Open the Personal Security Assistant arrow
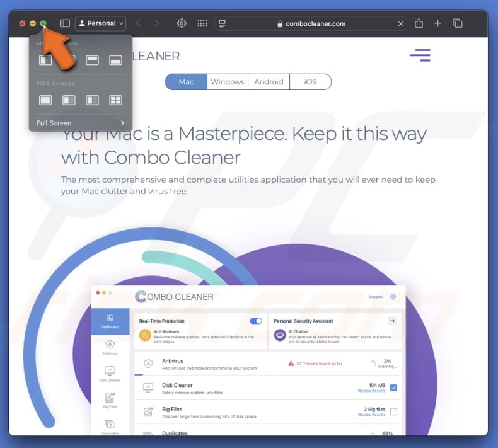This screenshot has height=448, width=498. (392, 321)
